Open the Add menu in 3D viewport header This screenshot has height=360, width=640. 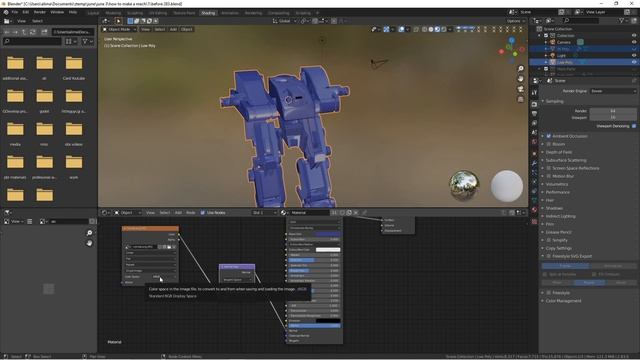173,29
